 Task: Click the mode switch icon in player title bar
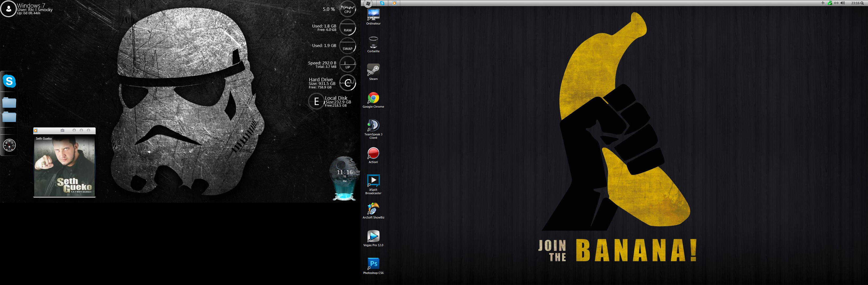tap(62, 131)
